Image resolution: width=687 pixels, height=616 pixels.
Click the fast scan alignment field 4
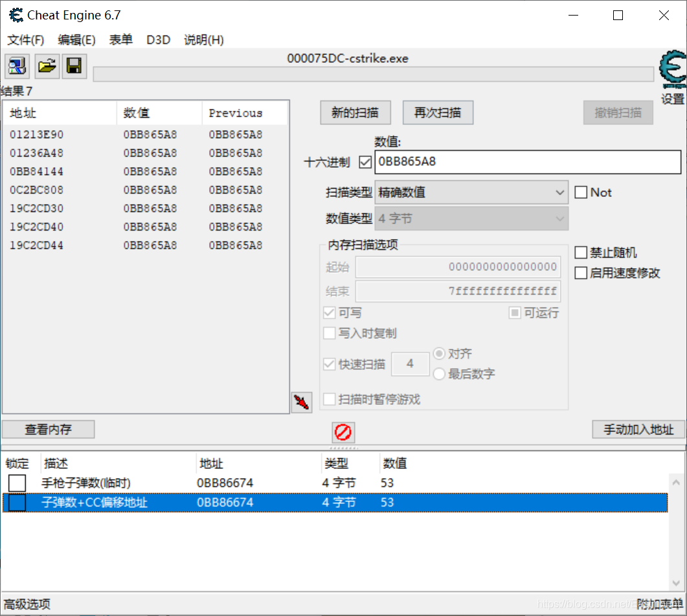pyautogui.click(x=410, y=363)
